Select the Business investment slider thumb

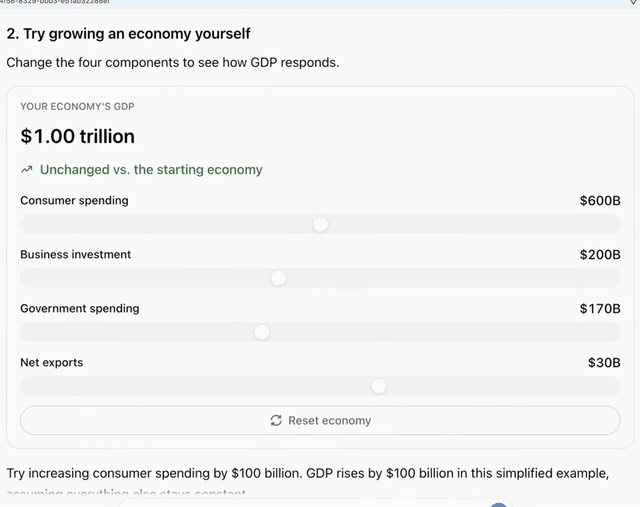point(279,278)
